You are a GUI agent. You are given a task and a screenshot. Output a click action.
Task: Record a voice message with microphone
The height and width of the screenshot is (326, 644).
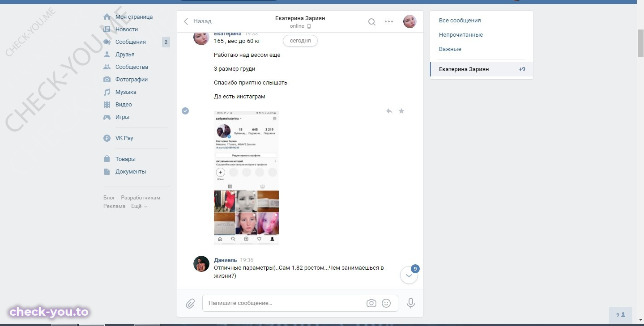(x=411, y=303)
